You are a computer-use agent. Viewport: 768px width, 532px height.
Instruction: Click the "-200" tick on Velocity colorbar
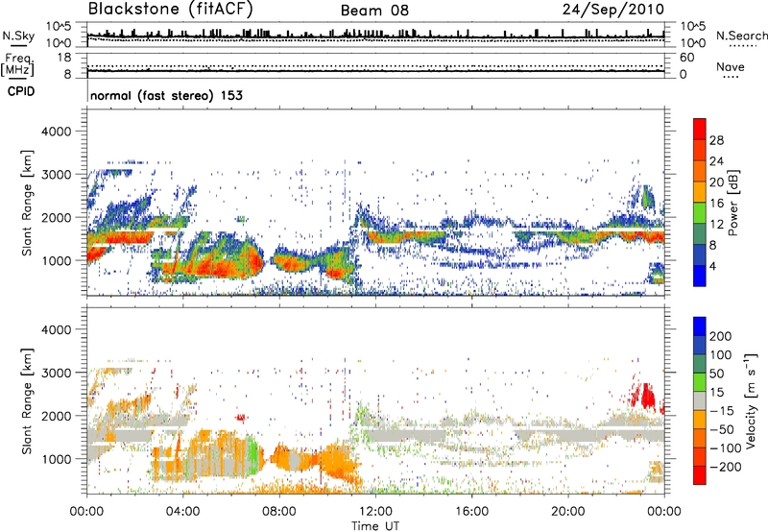726,467
